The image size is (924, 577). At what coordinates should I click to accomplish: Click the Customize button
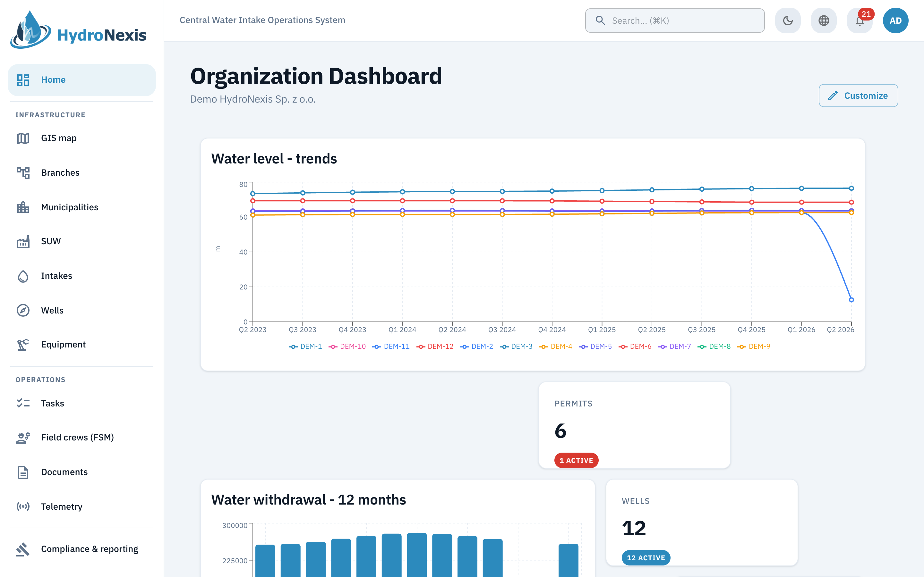pos(858,96)
